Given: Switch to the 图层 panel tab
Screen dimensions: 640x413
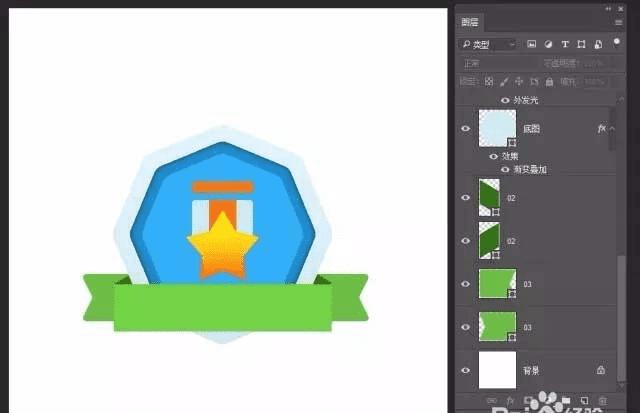Looking at the screenshot, I should 470,22.
